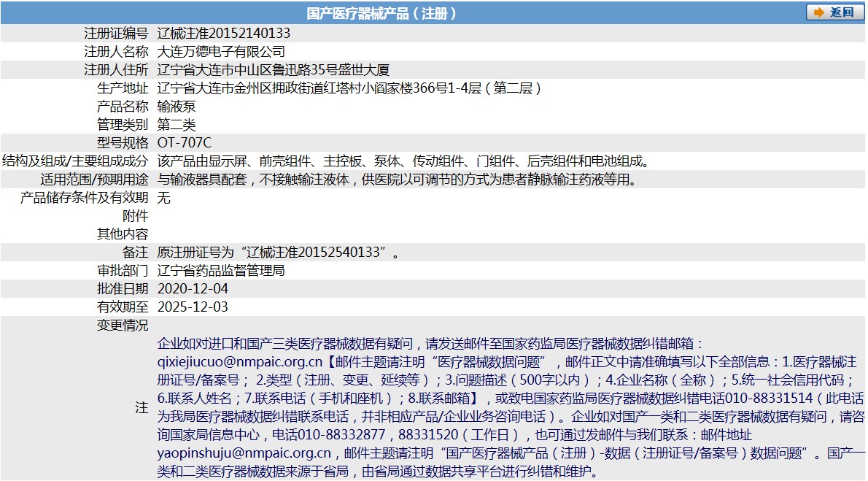Select phone number 010-88332877 in notice
Image resolution: width=868 pixels, height=481 pixels.
(341, 436)
